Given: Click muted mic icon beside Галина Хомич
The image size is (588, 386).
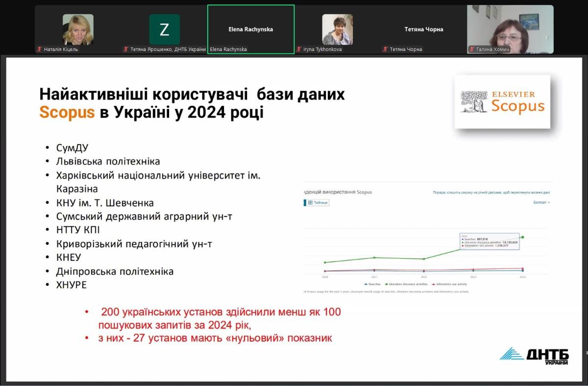Looking at the screenshot, I should [x=471, y=49].
